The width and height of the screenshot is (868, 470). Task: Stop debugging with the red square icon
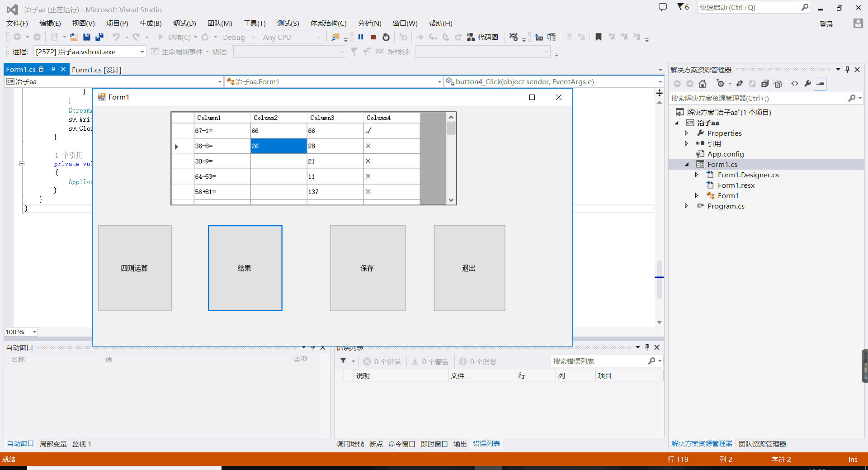[373, 37]
